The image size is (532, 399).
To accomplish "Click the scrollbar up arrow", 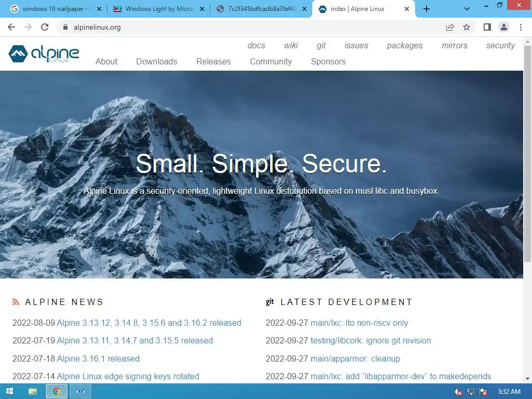I will [527, 42].
